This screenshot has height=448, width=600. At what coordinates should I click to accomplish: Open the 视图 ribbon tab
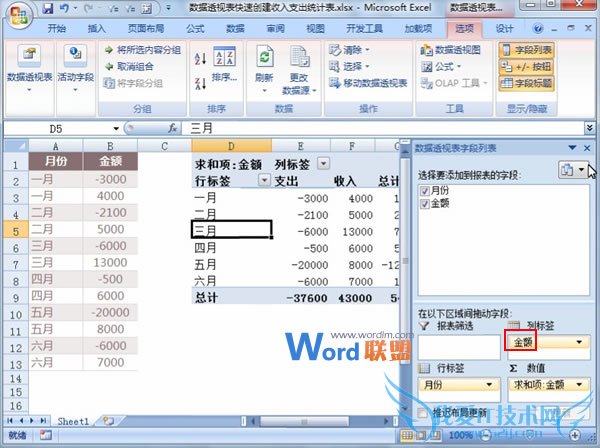(x=315, y=28)
